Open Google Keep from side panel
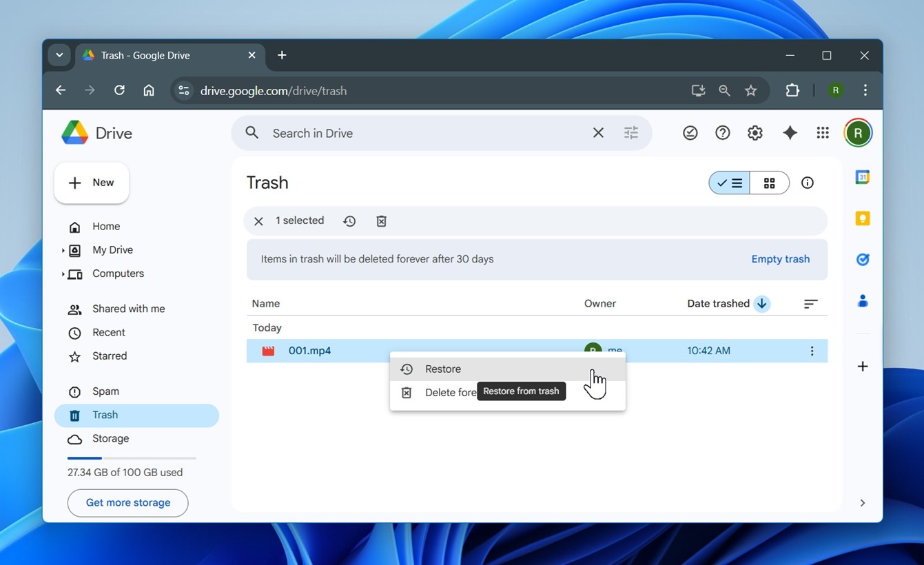Screen dimensions: 924x565 coord(863,218)
